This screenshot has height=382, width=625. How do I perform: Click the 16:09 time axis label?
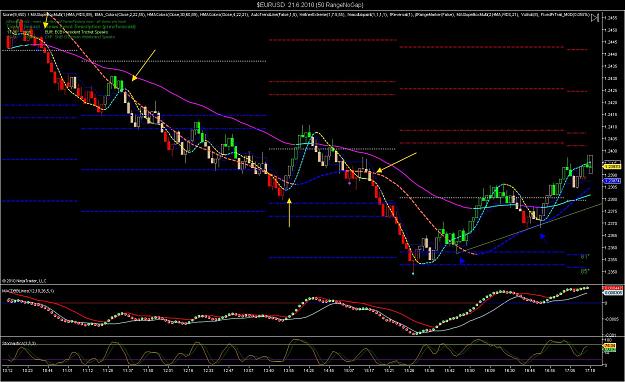point(489,370)
